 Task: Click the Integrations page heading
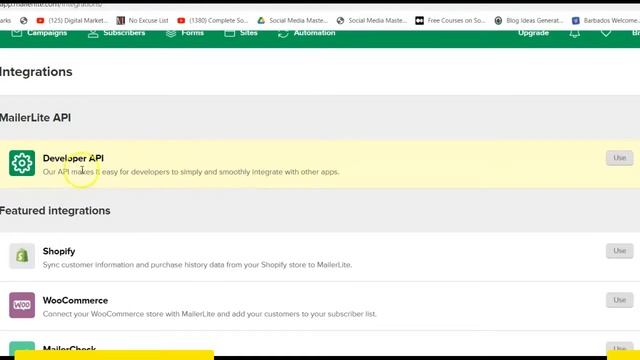coord(36,72)
